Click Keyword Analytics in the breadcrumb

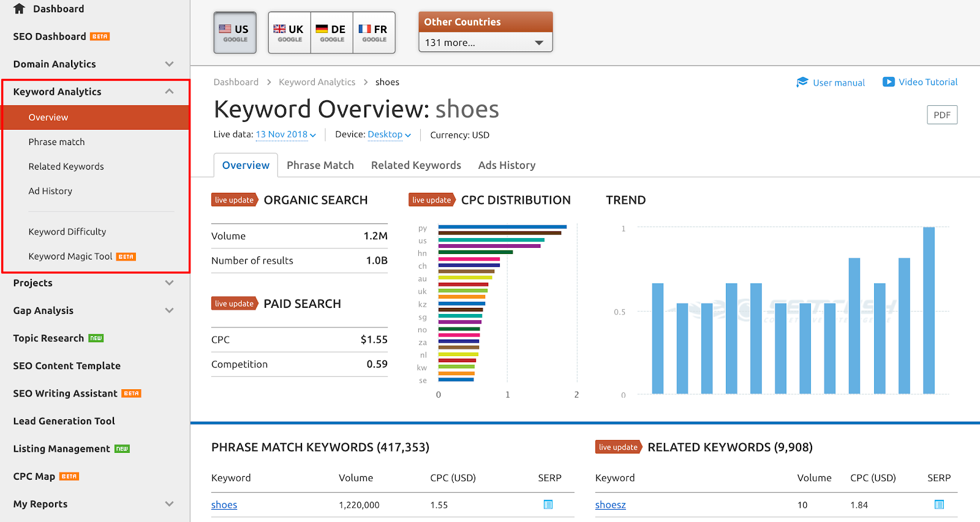(317, 82)
